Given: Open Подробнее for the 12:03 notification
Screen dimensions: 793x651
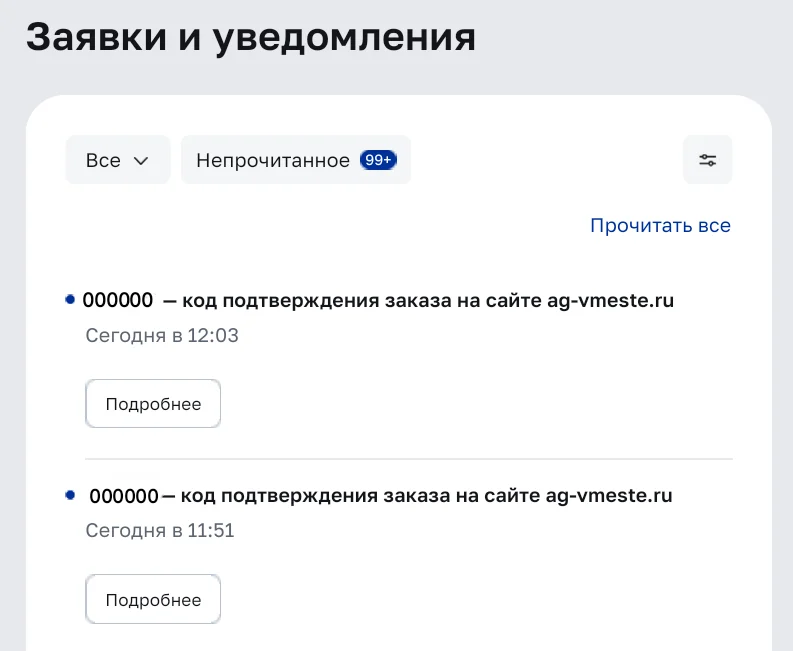Looking at the screenshot, I should coord(153,404).
